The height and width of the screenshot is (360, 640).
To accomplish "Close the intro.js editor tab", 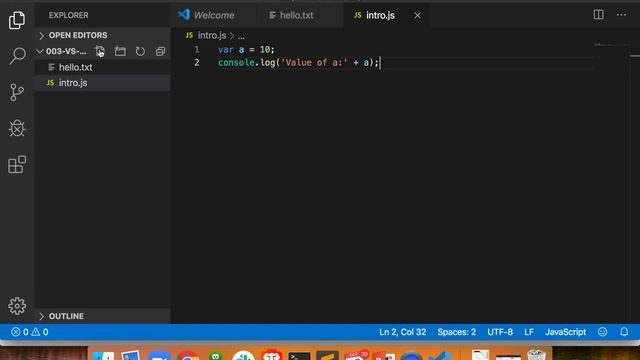I will point(417,16).
